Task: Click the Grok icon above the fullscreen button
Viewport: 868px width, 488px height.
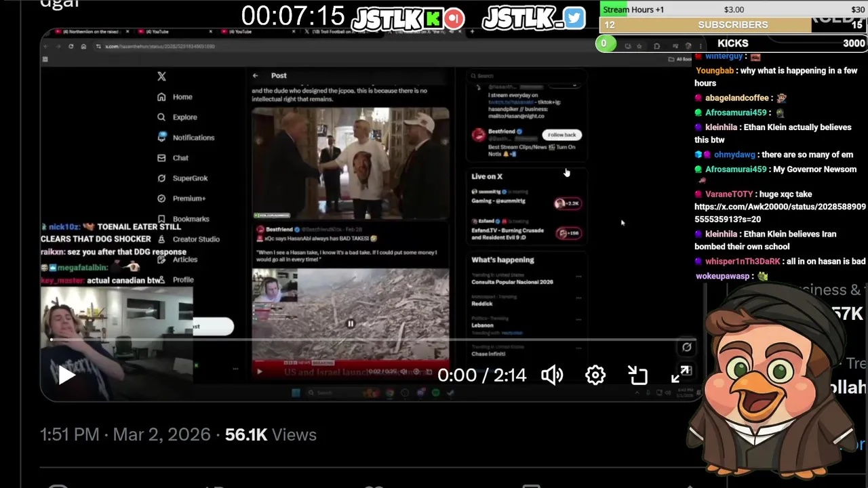Action: point(686,347)
